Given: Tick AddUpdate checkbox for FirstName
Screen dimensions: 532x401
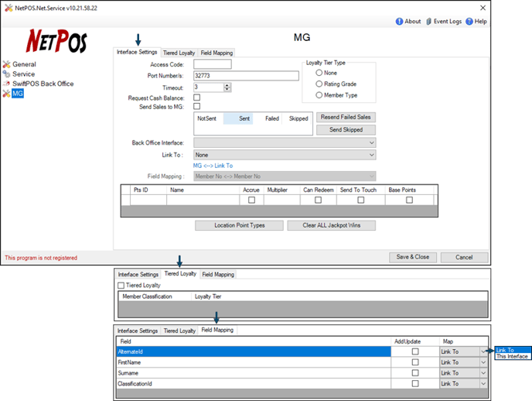Looking at the screenshot, I should point(415,362).
